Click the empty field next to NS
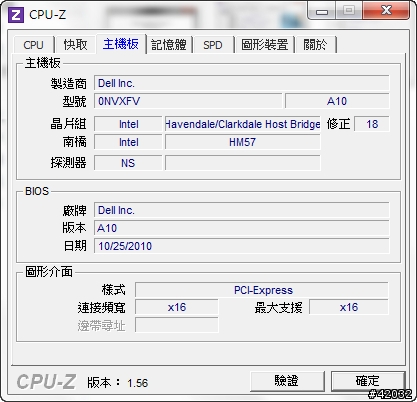Screen dimensions: 417x402 coord(243,163)
